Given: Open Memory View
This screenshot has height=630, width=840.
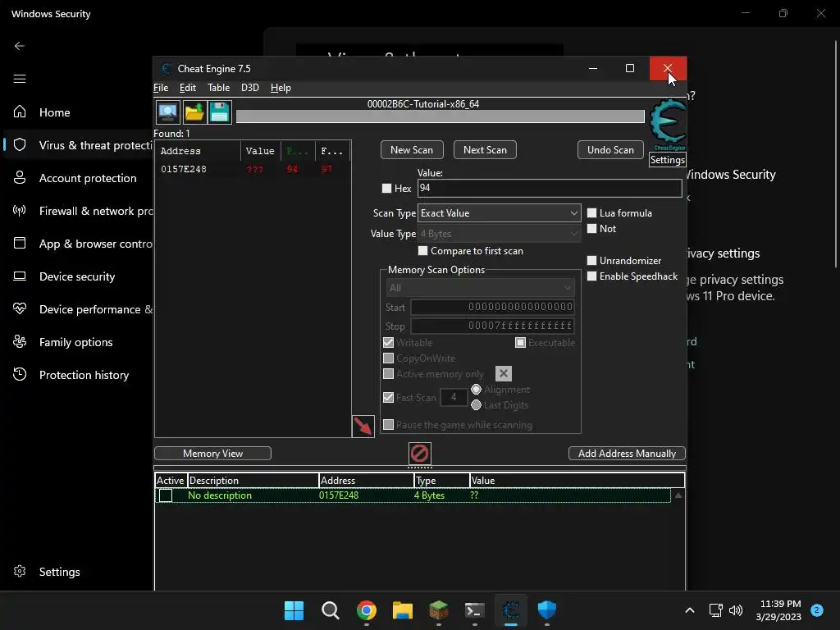Looking at the screenshot, I should point(212,453).
